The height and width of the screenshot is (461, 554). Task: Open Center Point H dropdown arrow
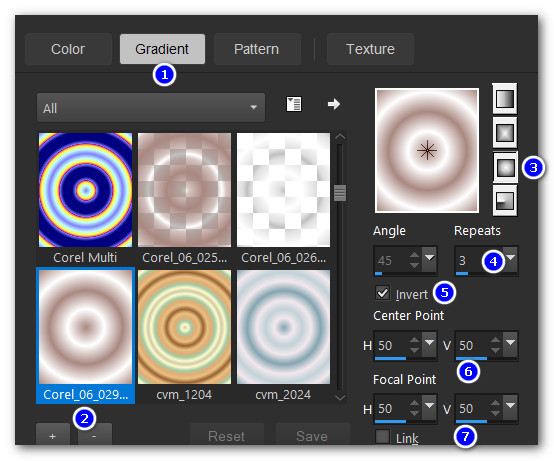pos(429,344)
